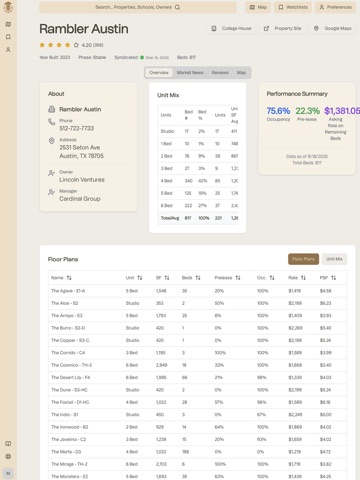Click the Total/Avg row in Unit Mix
The width and height of the screenshot is (360, 480).
point(198,218)
